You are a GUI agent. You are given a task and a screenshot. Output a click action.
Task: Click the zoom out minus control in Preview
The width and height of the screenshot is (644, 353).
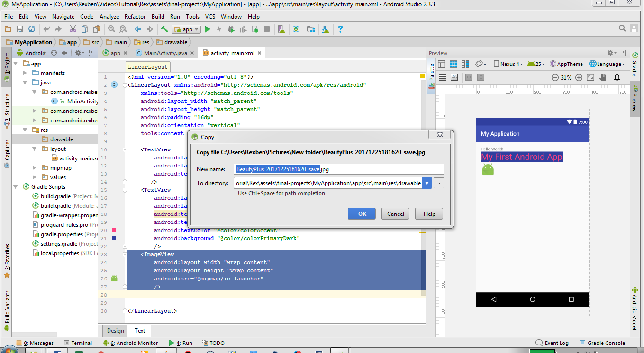click(x=555, y=77)
